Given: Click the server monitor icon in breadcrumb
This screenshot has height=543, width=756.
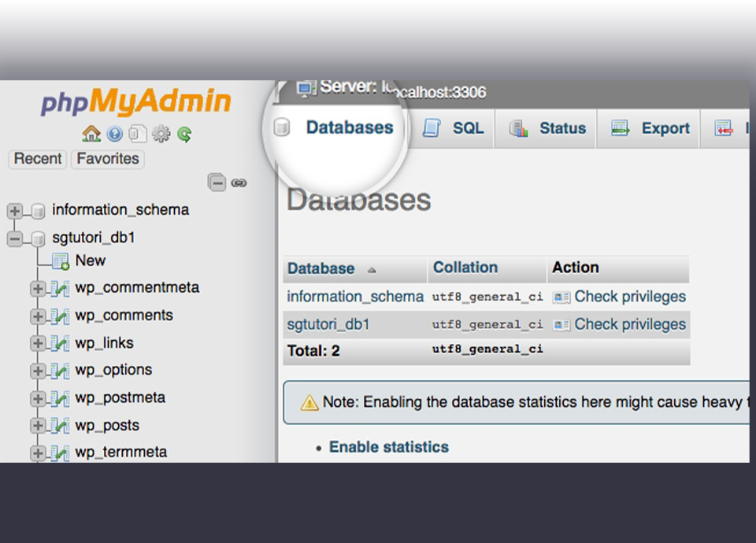Looking at the screenshot, I should click(306, 88).
